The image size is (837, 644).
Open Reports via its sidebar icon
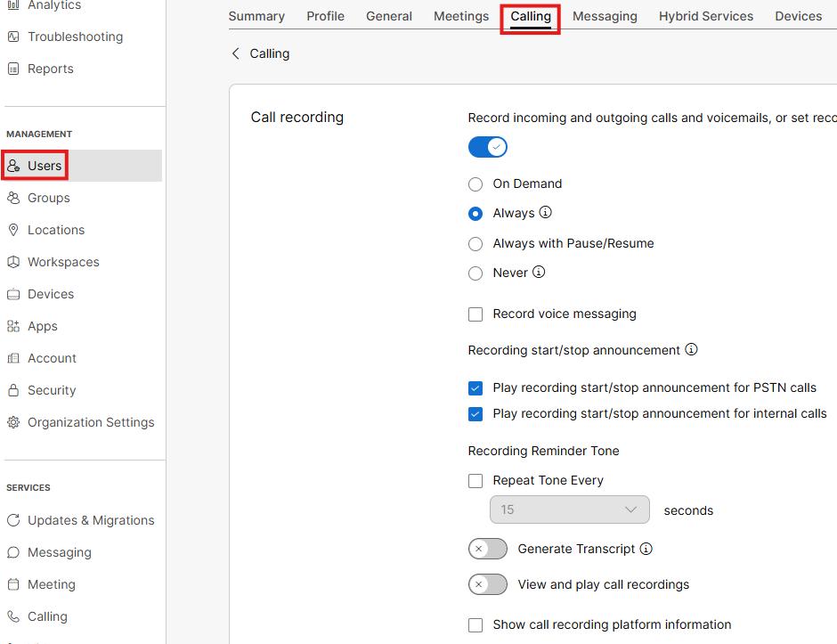(13, 69)
